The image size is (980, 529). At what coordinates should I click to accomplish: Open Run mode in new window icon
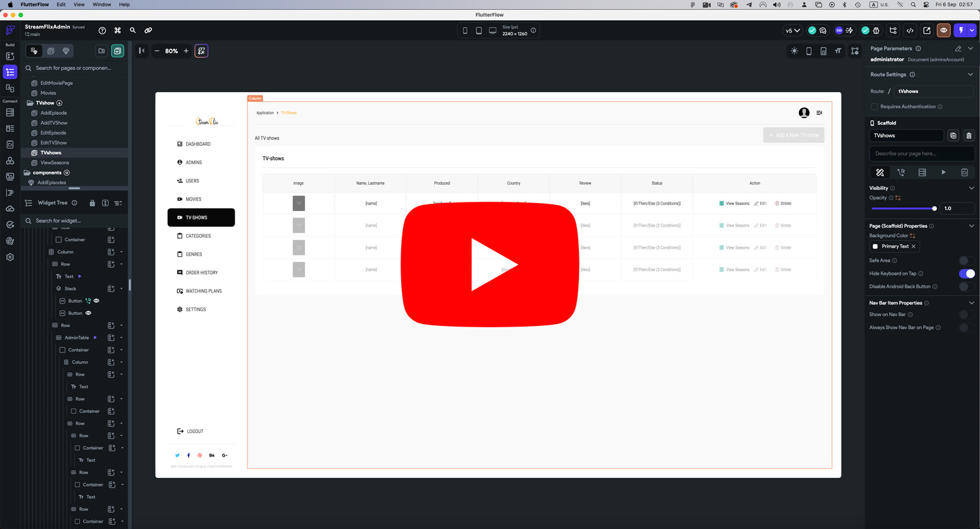927,31
